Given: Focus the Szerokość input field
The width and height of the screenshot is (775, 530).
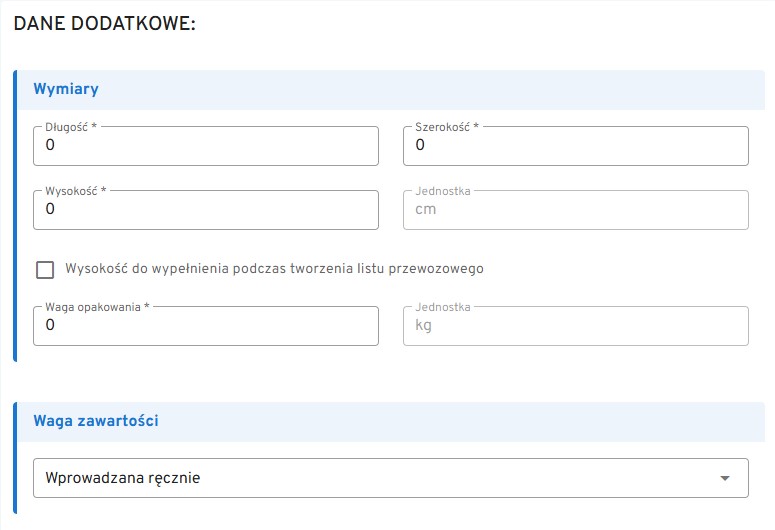Looking at the screenshot, I should pyautogui.click(x=575, y=146).
